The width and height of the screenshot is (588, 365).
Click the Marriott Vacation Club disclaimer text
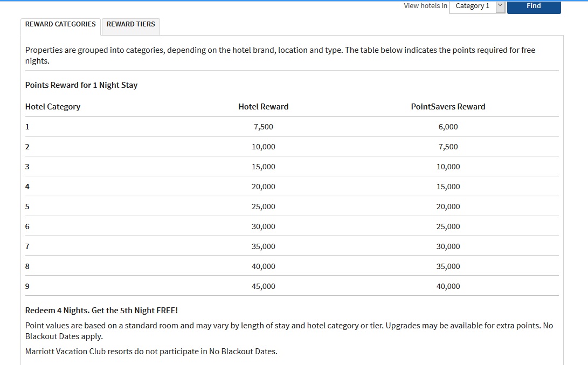[x=150, y=351]
